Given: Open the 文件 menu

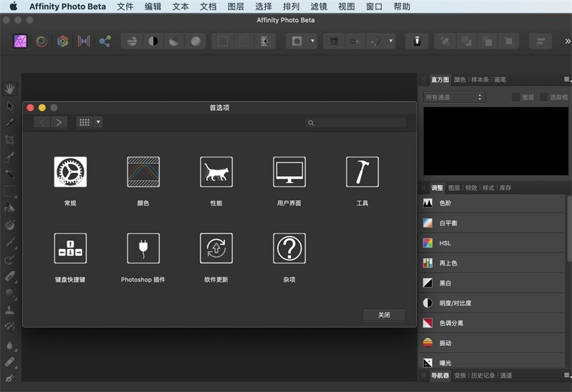Looking at the screenshot, I should (125, 6).
